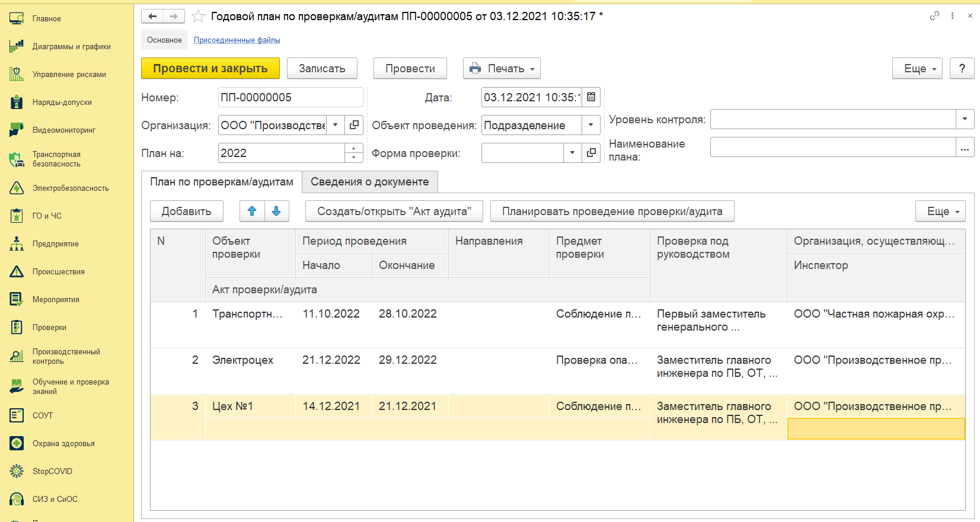The width and height of the screenshot is (980, 522).
Task: Open Диаграммы и графики sidebar icon
Action: [x=17, y=46]
